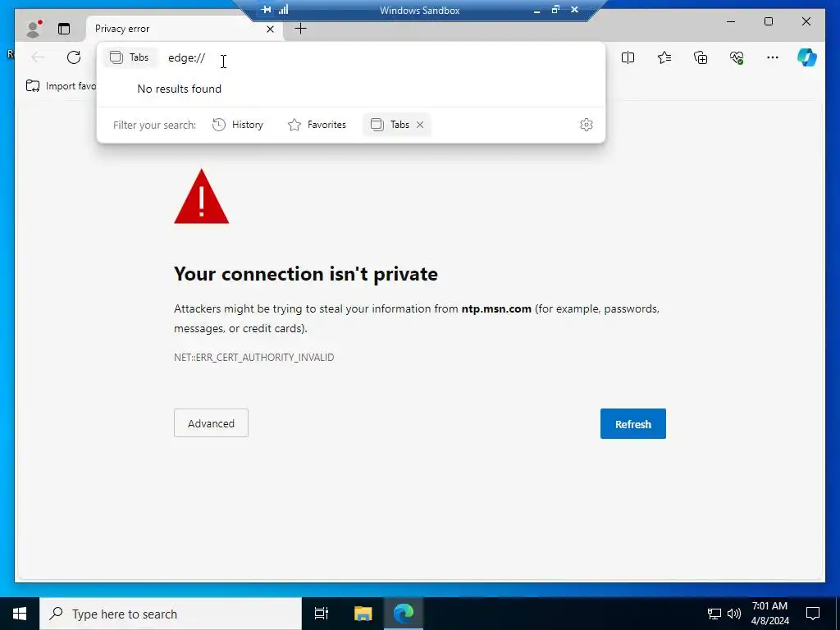Filter search by History
Viewport: 840px width, 630px height.
238,125
